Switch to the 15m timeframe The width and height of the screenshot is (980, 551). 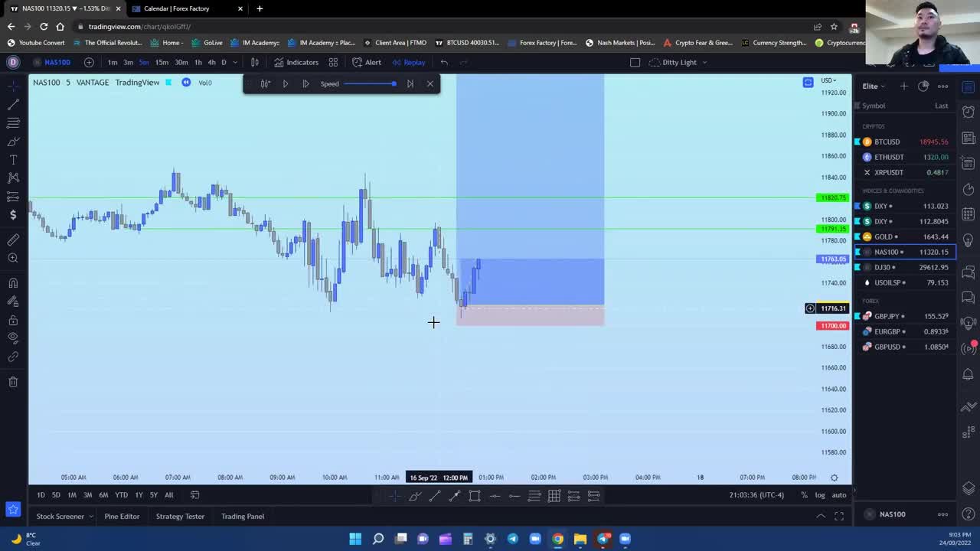[x=162, y=62]
